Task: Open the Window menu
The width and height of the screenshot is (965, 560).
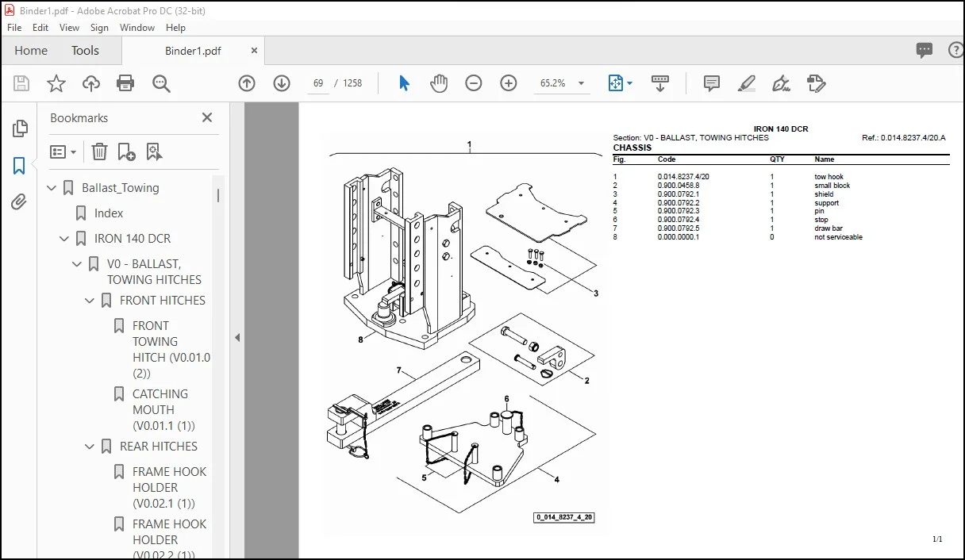Action: [x=137, y=27]
